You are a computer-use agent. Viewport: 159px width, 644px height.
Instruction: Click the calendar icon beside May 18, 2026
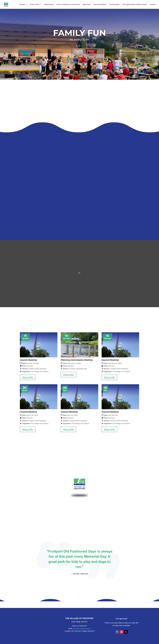click(x=102, y=415)
